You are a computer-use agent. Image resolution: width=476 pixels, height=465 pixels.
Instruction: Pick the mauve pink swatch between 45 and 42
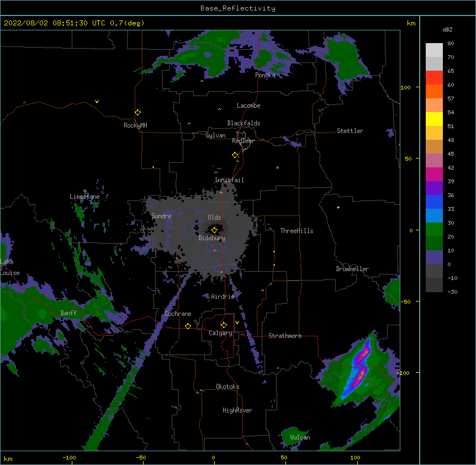click(x=434, y=161)
